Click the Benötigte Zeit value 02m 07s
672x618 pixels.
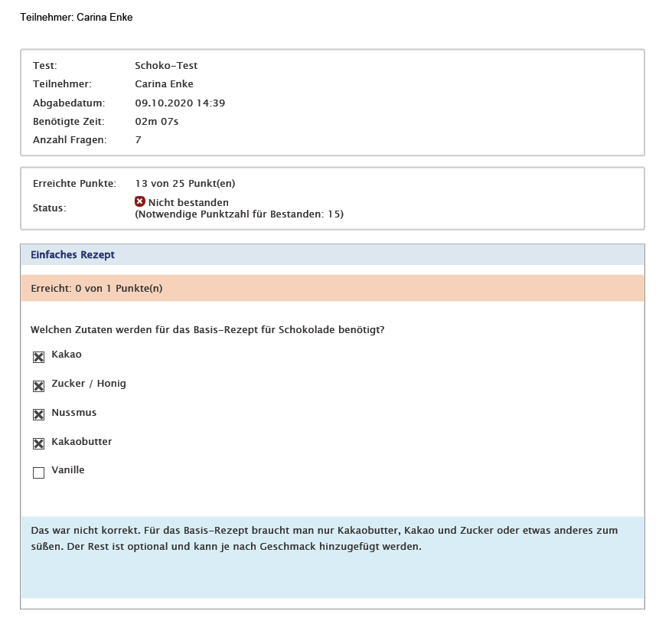tap(157, 121)
